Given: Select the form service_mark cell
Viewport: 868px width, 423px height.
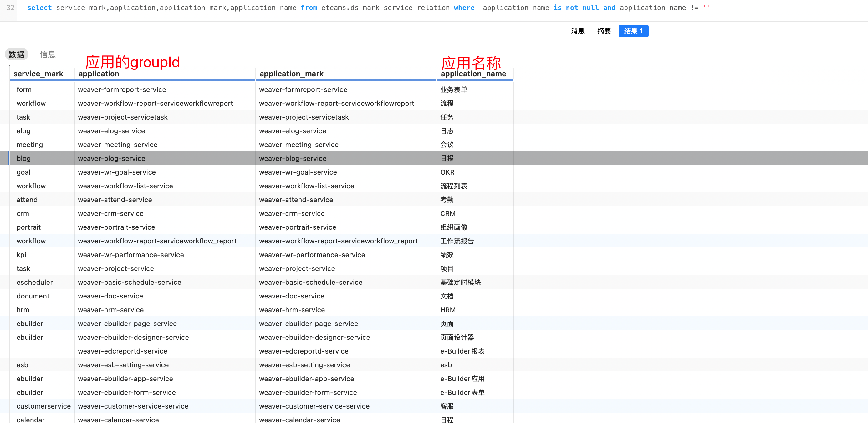Looking at the screenshot, I should pyautogui.click(x=24, y=90).
